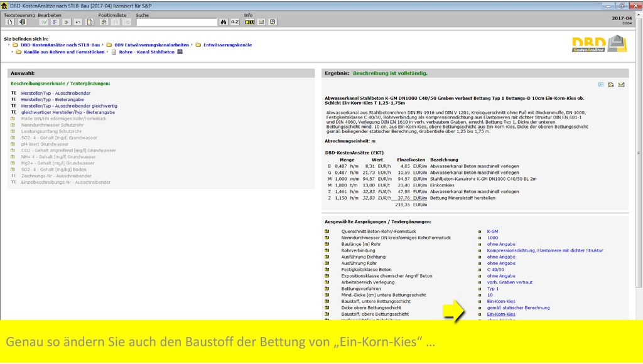The image size is (643, 364).
Task: Click the icon beside Bettungsverfahren row
Action: click(327, 289)
